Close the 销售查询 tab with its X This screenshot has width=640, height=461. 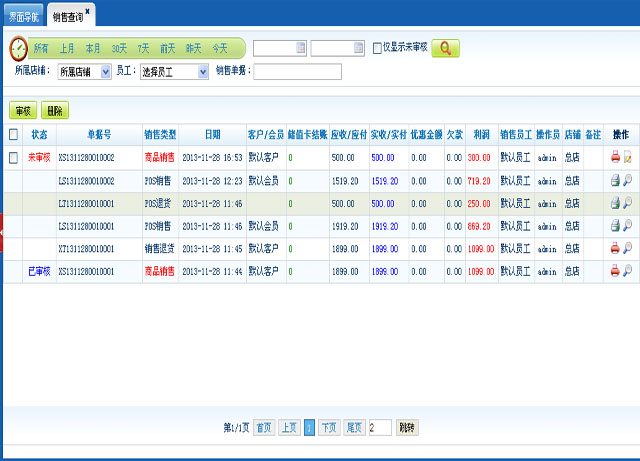88,11
